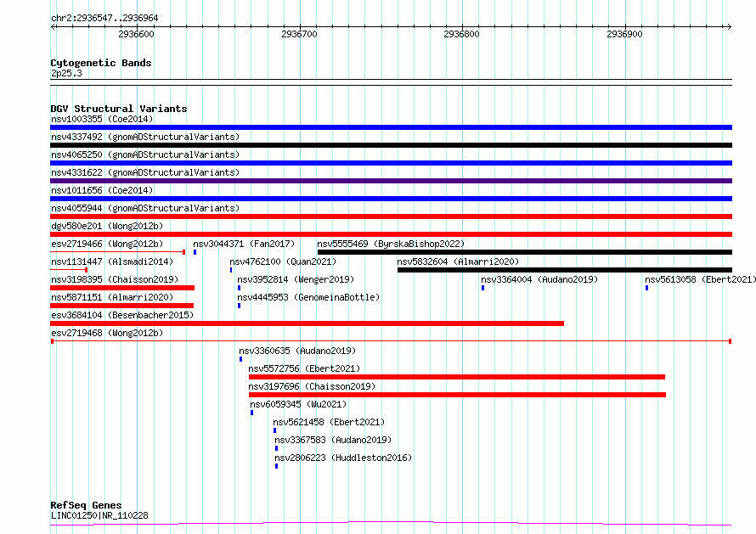756x534 pixels.
Task: Click the blue nsv4762100 marker
Action: click(x=231, y=270)
